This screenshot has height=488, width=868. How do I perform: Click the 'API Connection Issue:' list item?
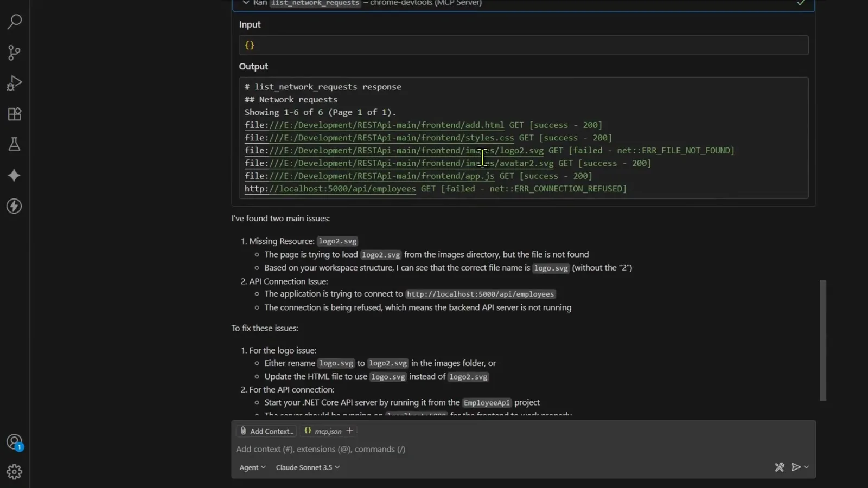289,281
